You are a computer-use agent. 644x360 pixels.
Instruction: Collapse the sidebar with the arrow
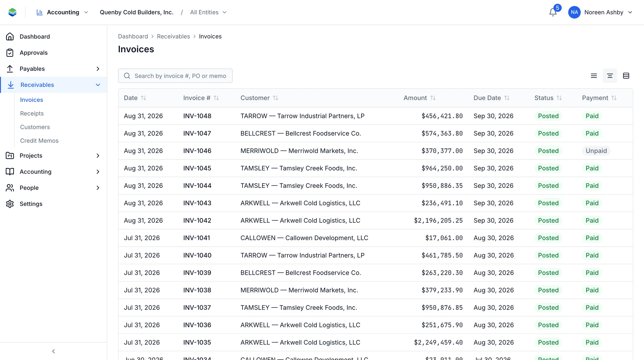[53, 351]
